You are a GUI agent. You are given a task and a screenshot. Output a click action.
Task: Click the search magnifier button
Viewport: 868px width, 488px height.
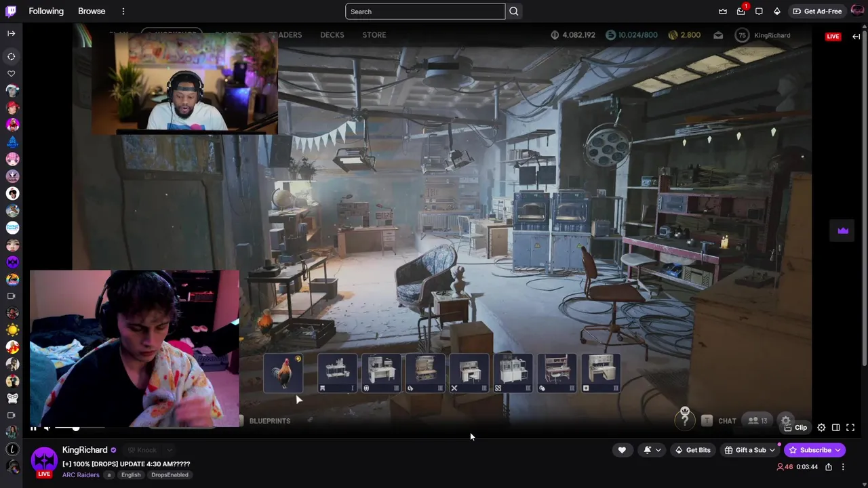514,11
